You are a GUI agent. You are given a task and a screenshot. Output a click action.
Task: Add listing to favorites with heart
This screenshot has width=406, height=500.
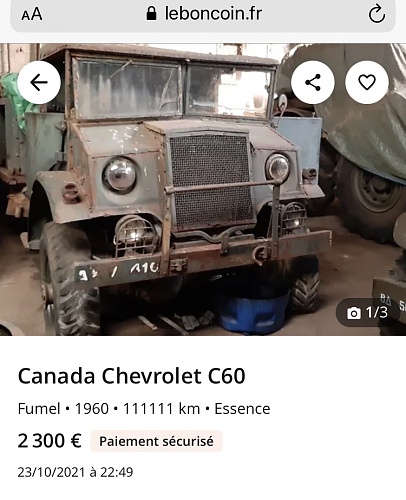367,82
